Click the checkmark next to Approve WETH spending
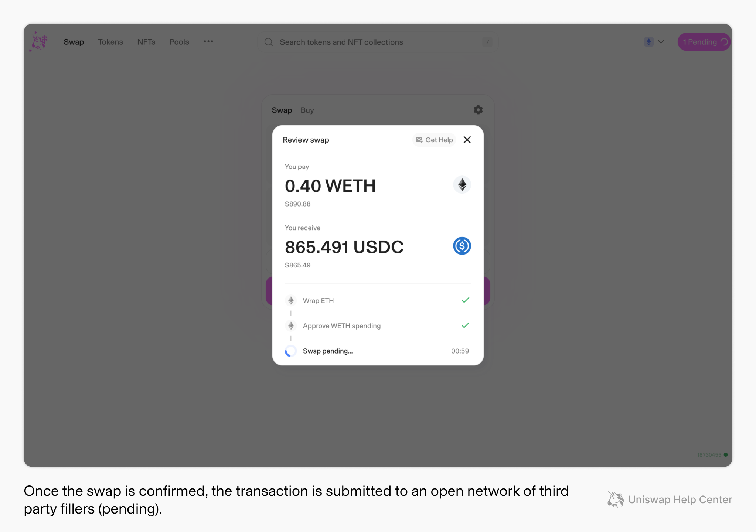The height and width of the screenshot is (532, 756). click(465, 325)
